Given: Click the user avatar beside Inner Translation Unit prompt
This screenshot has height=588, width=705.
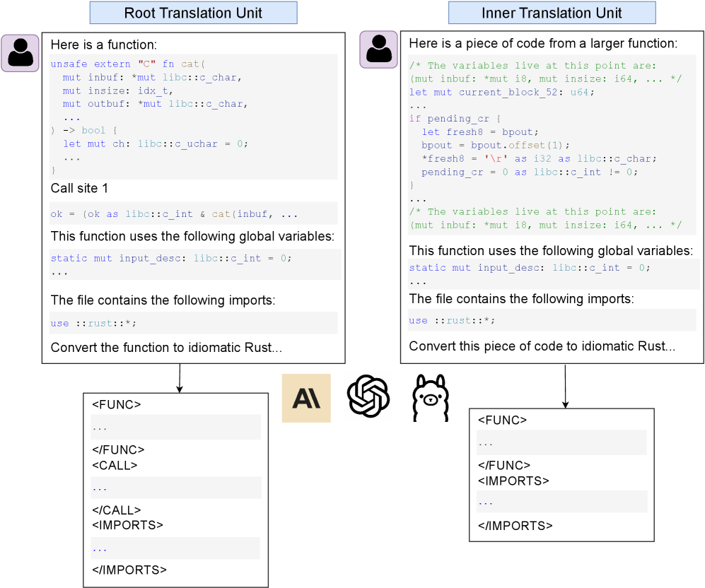Looking at the screenshot, I should click(x=378, y=49).
